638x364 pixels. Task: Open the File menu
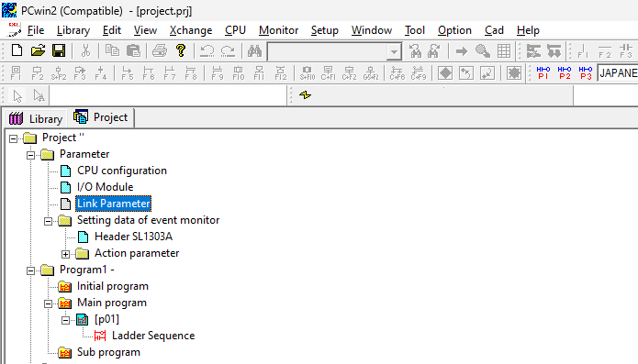click(x=36, y=30)
